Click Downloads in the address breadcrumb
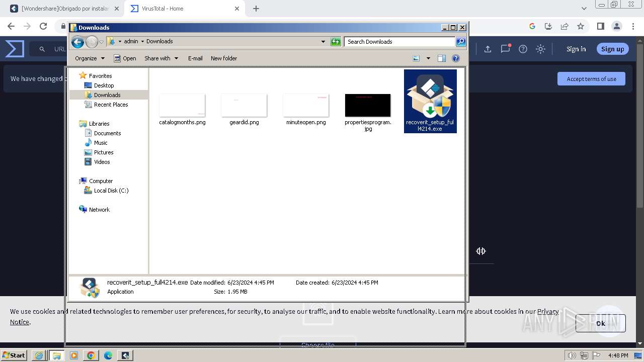Image resolution: width=644 pixels, height=362 pixels. click(x=159, y=42)
